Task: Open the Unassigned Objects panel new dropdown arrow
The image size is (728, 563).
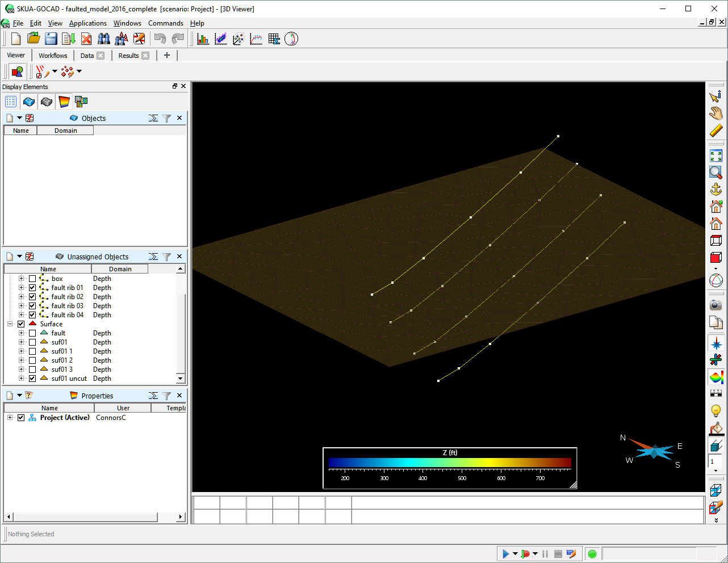Action: [19, 257]
